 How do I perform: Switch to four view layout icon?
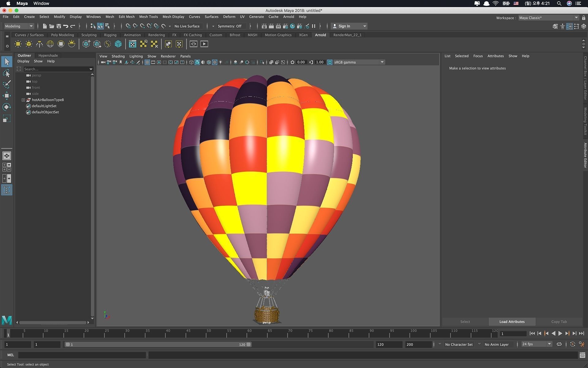pyautogui.click(x=6, y=167)
